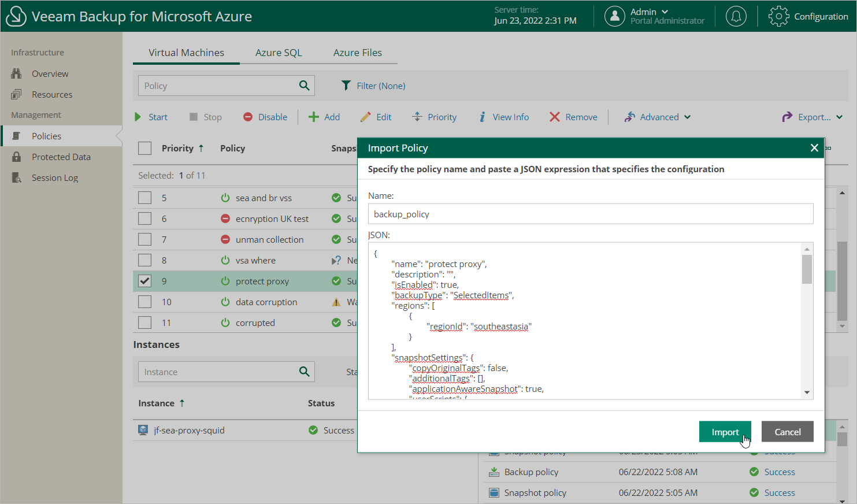Open Protected Data in the sidebar
The height and width of the screenshot is (504, 857).
tap(61, 157)
